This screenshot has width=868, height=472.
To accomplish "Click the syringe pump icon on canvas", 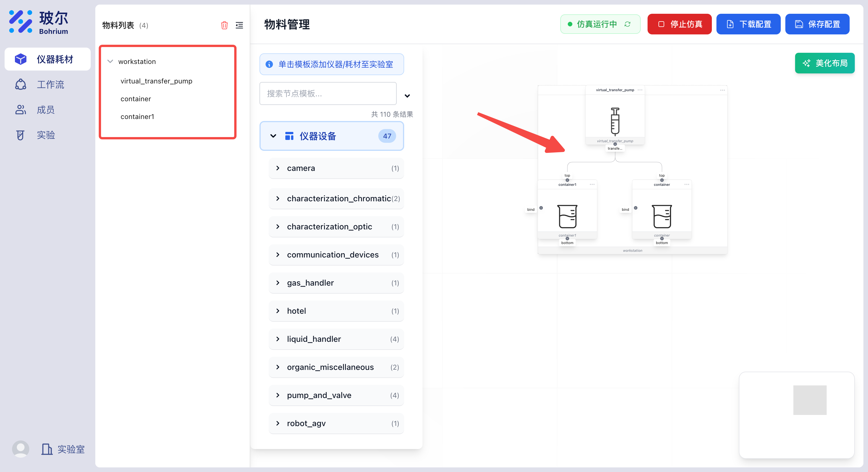I will tap(615, 121).
